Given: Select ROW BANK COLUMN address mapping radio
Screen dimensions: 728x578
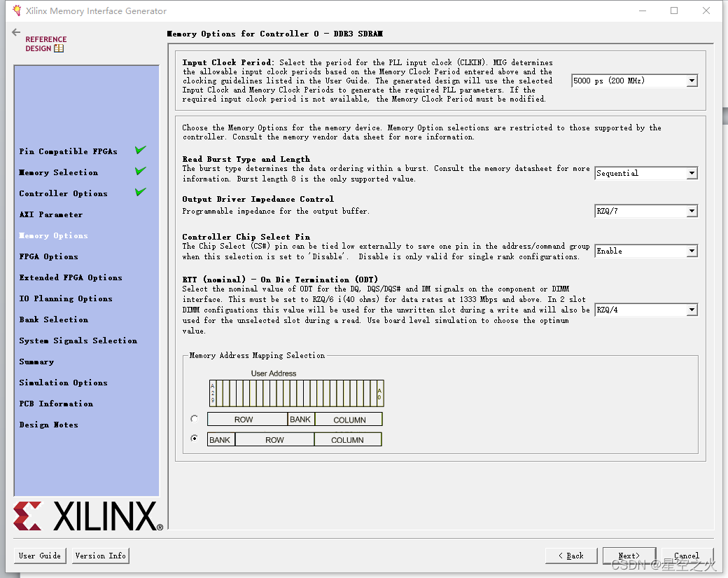Looking at the screenshot, I should pyautogui.click(x=195, y=419).
